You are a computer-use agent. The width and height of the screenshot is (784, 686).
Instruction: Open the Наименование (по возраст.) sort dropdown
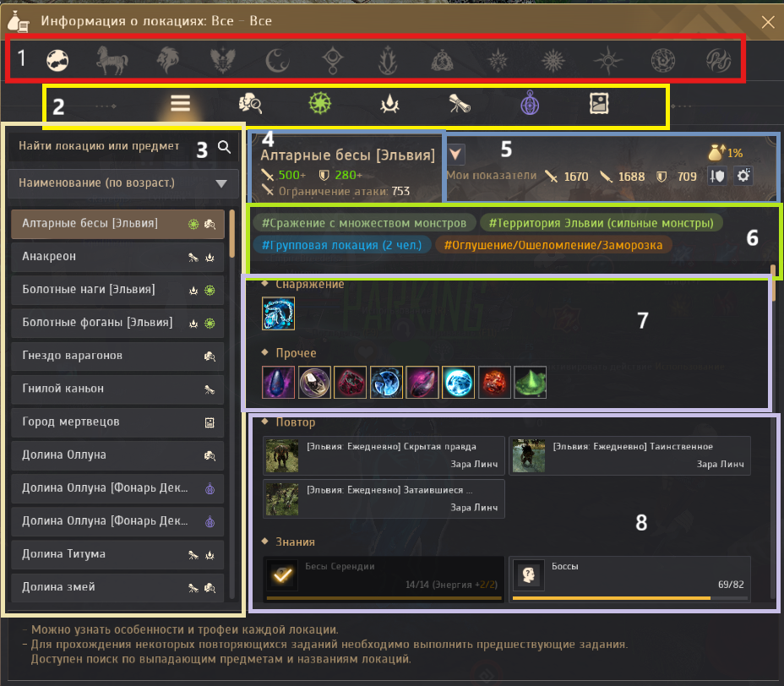[123, 183]
